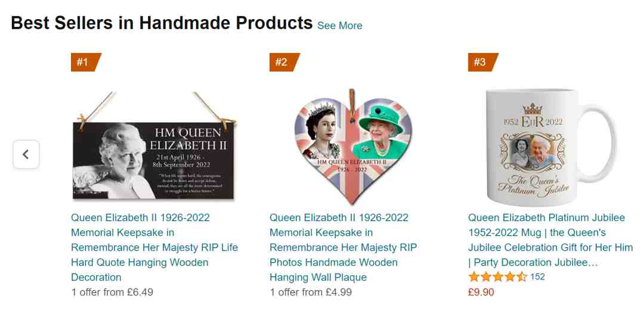Screen dimensions: 644x311
Task: Click the HM Queen Elizabeth II plaque text
Action: (x=188, y=139)
